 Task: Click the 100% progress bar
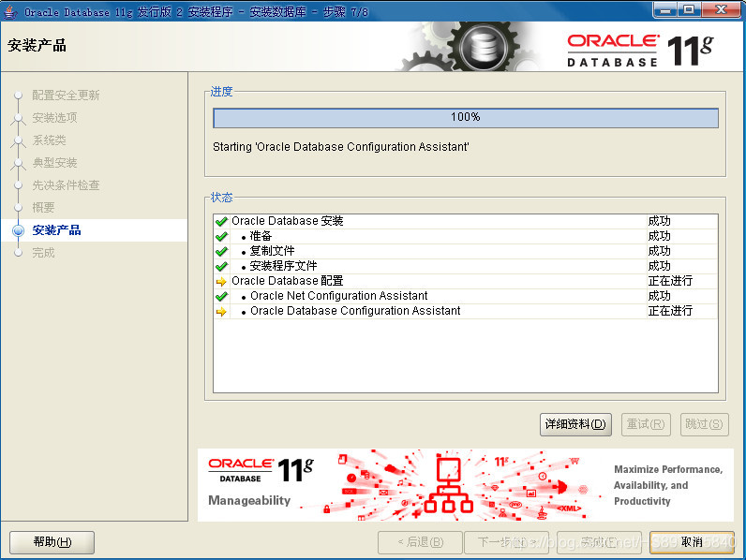pos(466,118)
